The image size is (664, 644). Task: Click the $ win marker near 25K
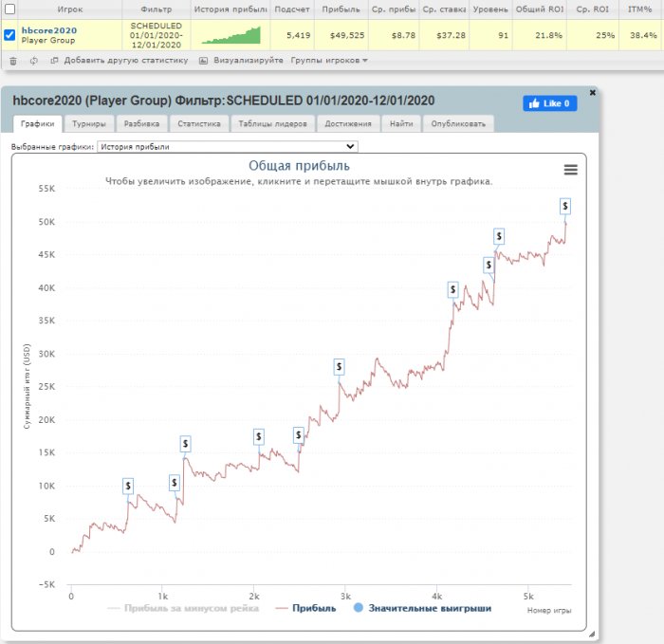pyautogui.click(x=339, y=367)
